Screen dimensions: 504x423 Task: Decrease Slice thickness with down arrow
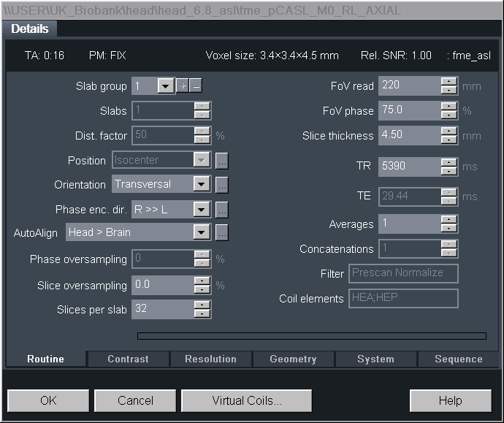click(448, 140)
